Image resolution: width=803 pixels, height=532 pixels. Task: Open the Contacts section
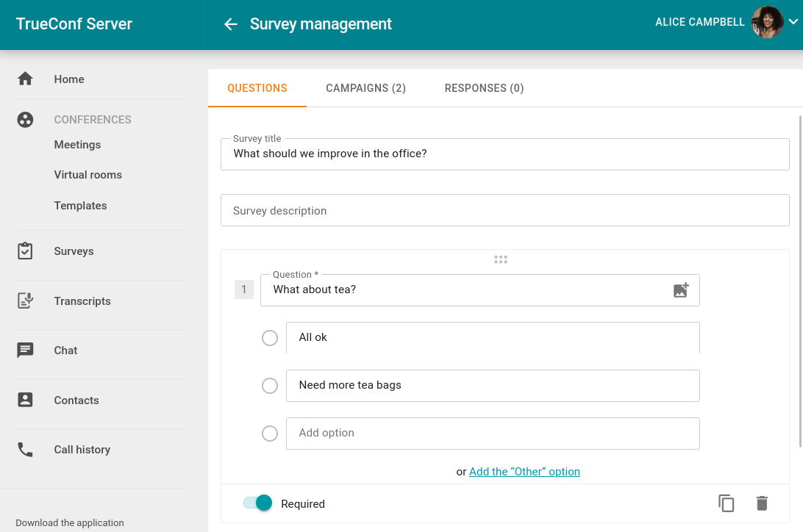(x=76, y=400)
